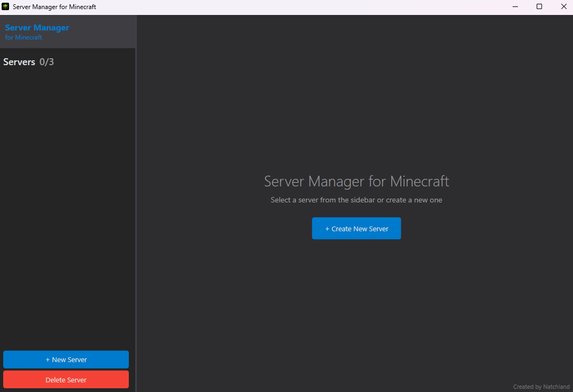Click the Server Manager sidebar logo text
The height and width of the screenshot is (392, 573).
pos(37,27)
